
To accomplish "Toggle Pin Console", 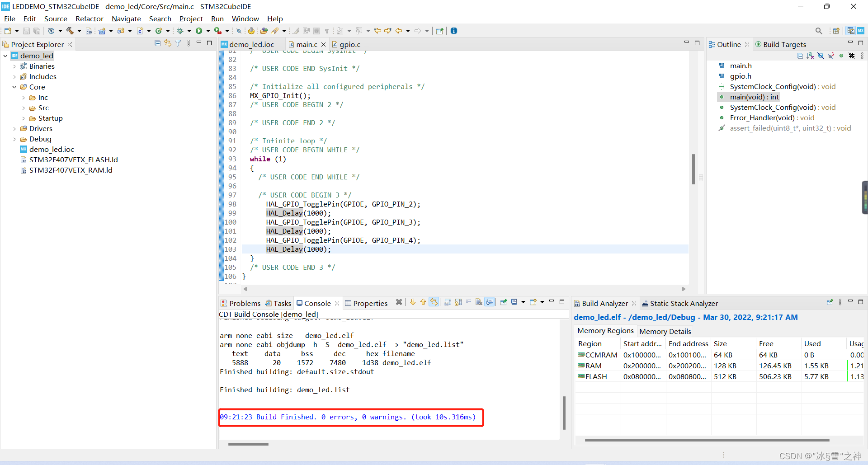I will [x=503, y=302].
